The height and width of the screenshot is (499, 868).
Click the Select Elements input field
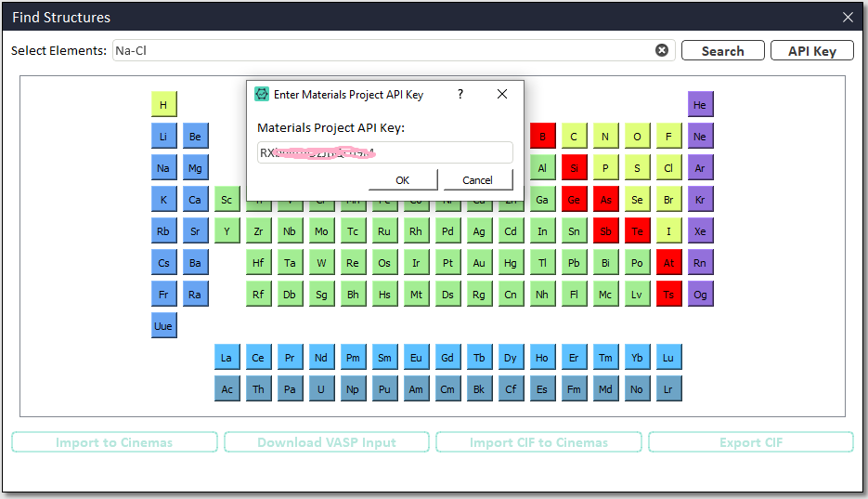(x=394, y=50)
